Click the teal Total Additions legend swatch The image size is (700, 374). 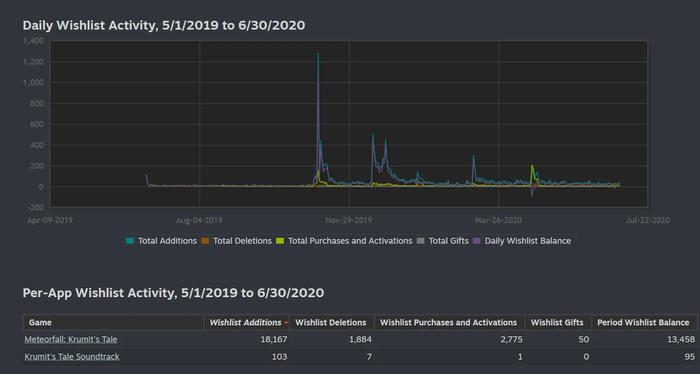pyautogui.click(x=130, y=241)
